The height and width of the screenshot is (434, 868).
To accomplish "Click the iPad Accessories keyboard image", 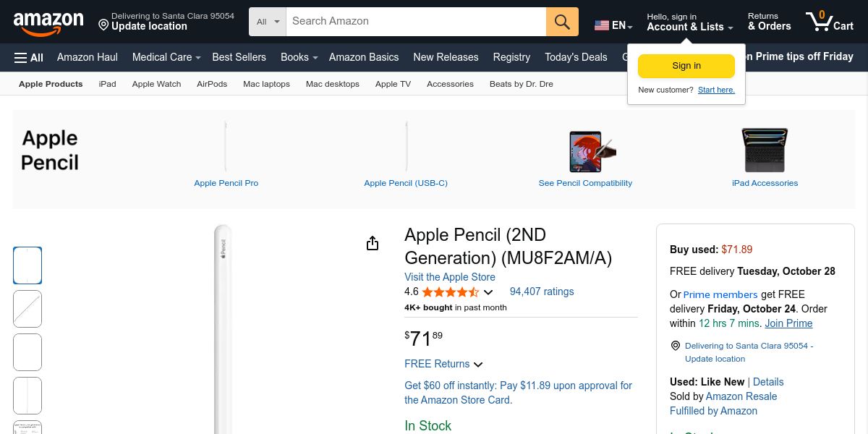I will 765,150.
